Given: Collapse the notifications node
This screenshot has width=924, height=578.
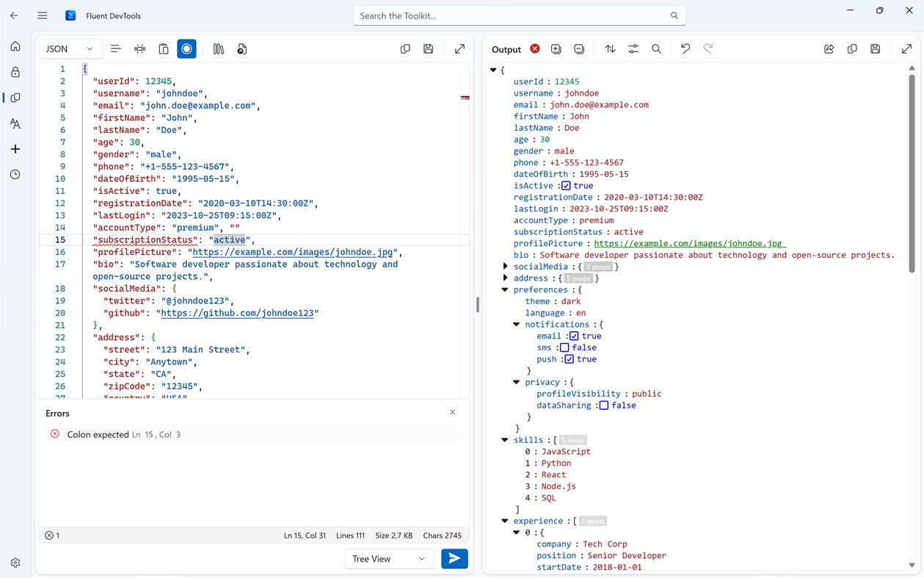Looking at the screenshot, I should [517, 325].
